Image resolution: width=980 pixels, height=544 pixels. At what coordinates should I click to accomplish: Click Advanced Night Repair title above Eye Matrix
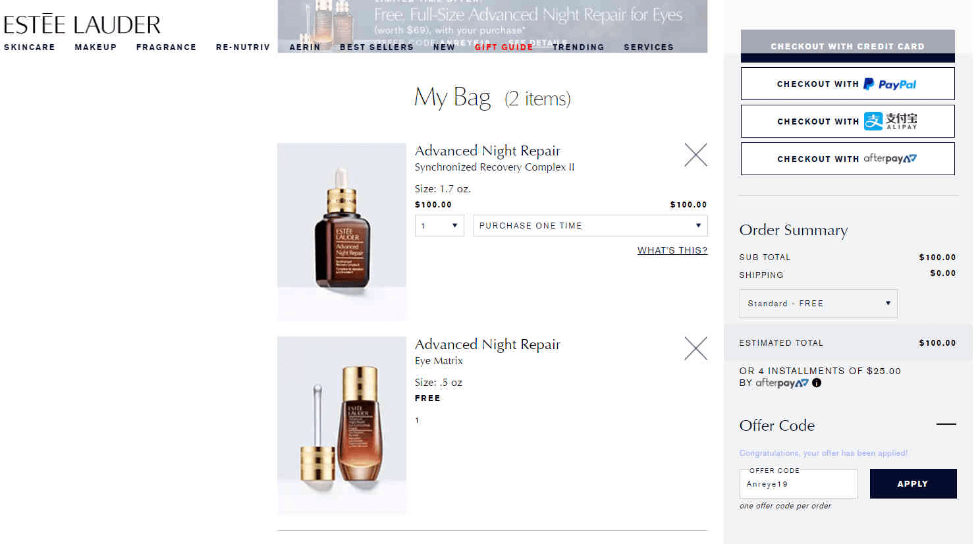click(487, 344)
